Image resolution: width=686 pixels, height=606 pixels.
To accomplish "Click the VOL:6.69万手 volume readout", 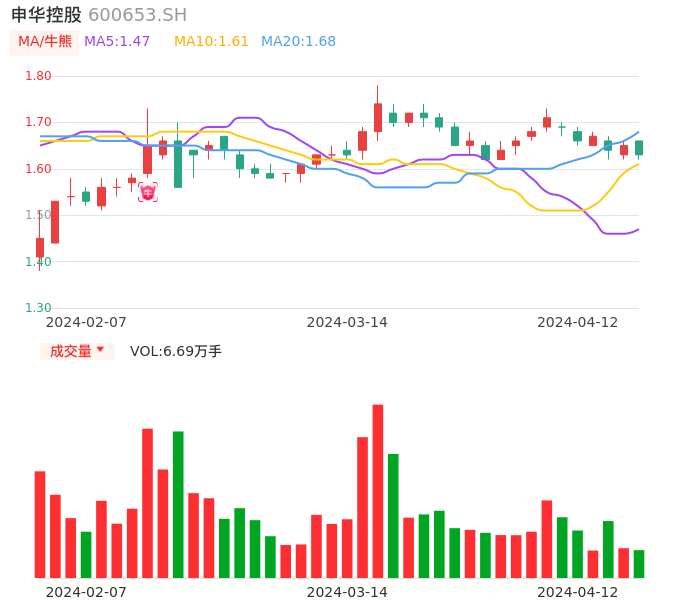I will tap(176, 351).
